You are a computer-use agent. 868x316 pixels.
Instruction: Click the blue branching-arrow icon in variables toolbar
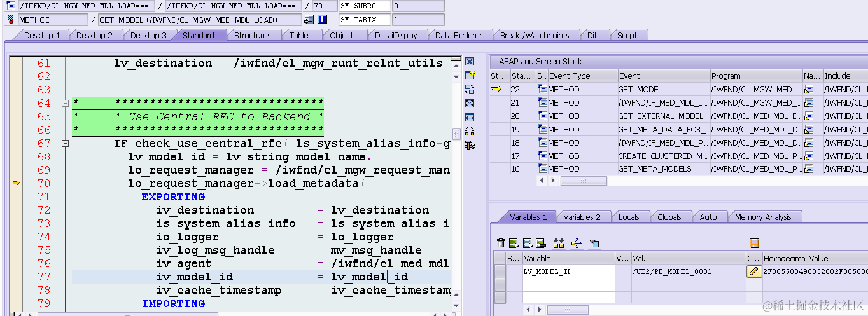[x=577, y=243]
